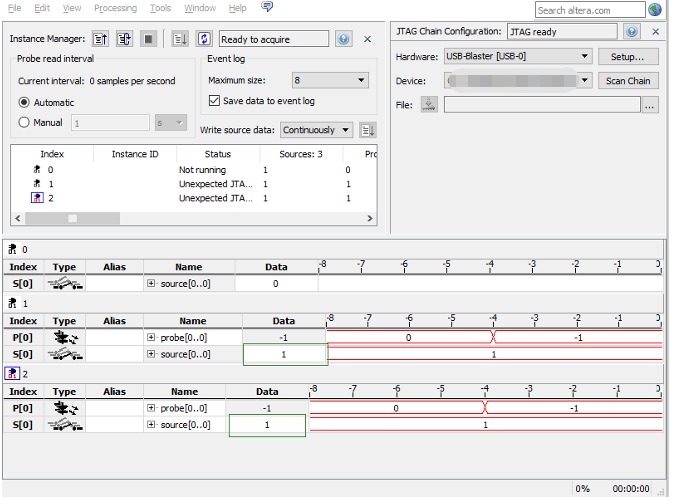The height and width of the screenshot is (499, 674).
Task: Click the globe search icon
Action: tap(655, 9)
